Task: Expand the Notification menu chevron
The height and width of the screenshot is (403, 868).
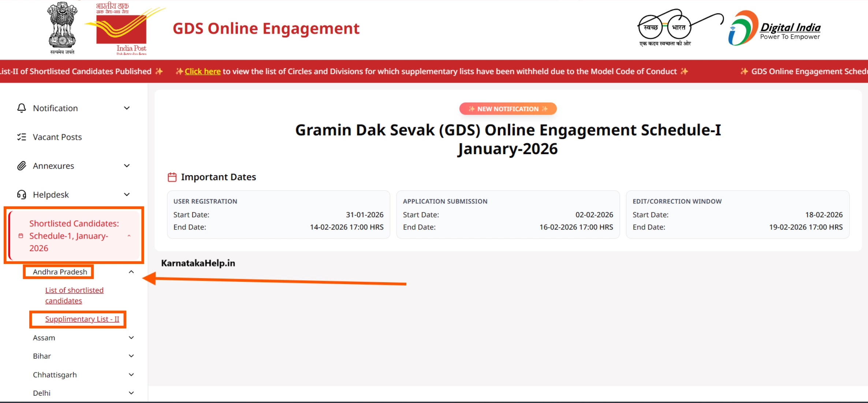Action: coord(127,108)
